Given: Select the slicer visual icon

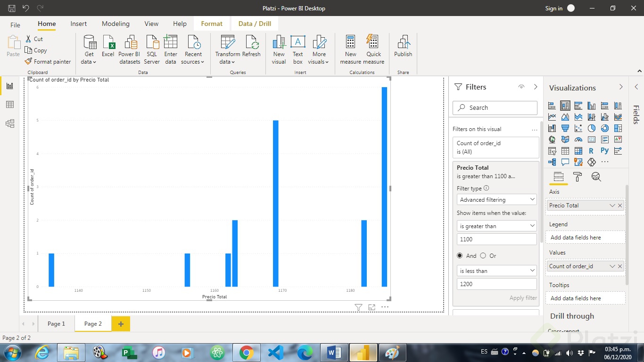Looking at the screenshot, I should coord(552,151).
